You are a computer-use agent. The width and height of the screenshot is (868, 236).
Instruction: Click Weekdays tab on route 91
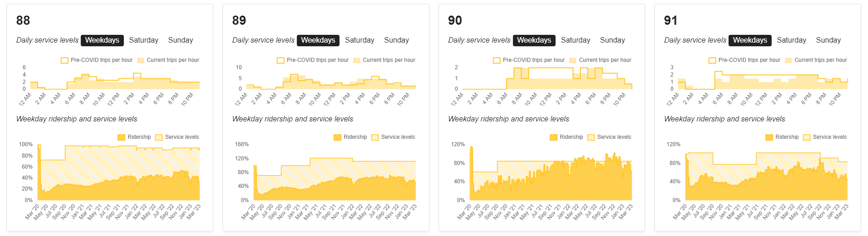[750, 40]
